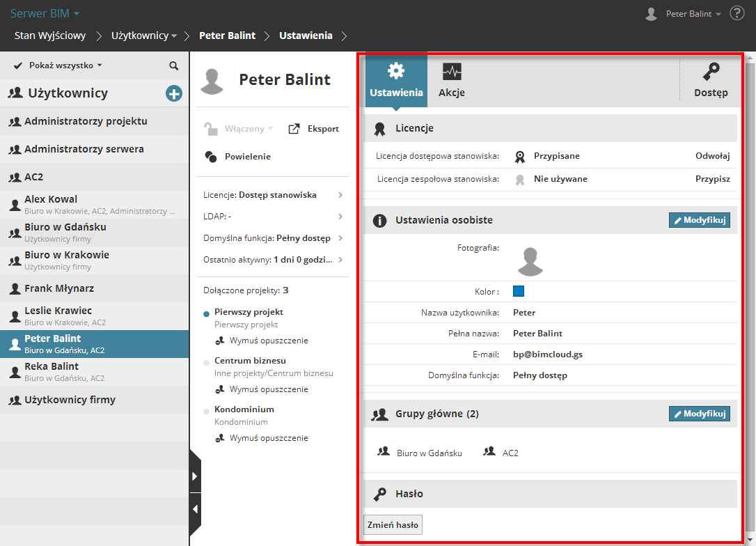This screenshot has height=546, width=756.
Task: Click the Zmień hasło button
Action: (x=393, y=525)
